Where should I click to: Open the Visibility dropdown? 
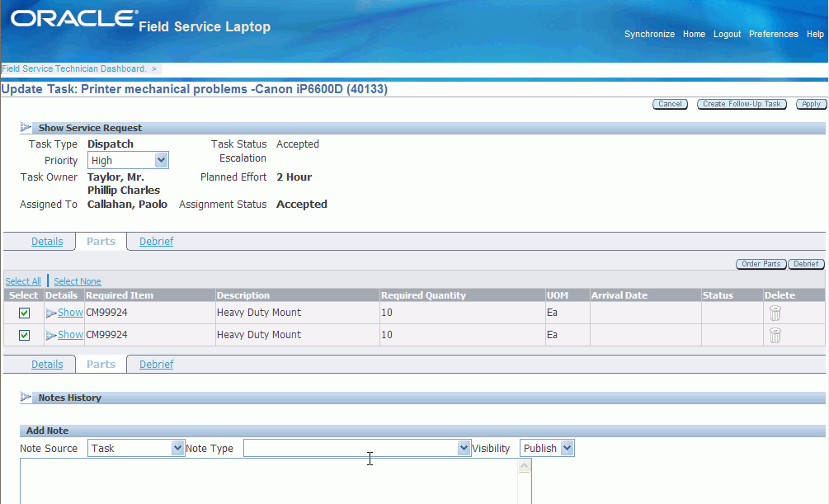pos(567,449)
